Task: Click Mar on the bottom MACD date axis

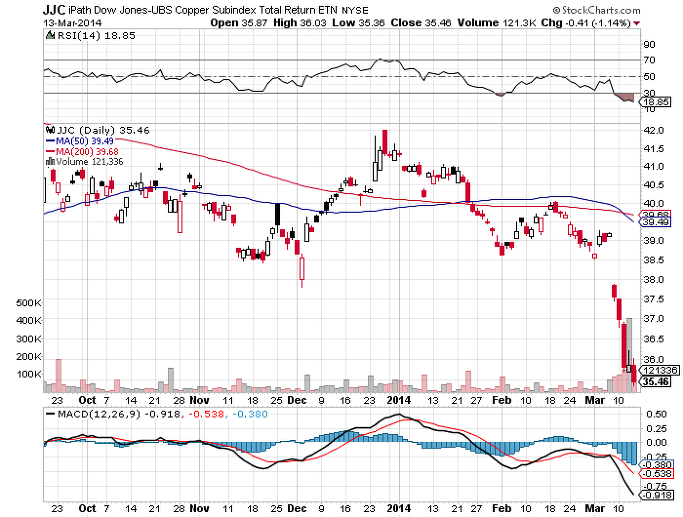Action: pyautogui.click(x=595, y=508)
